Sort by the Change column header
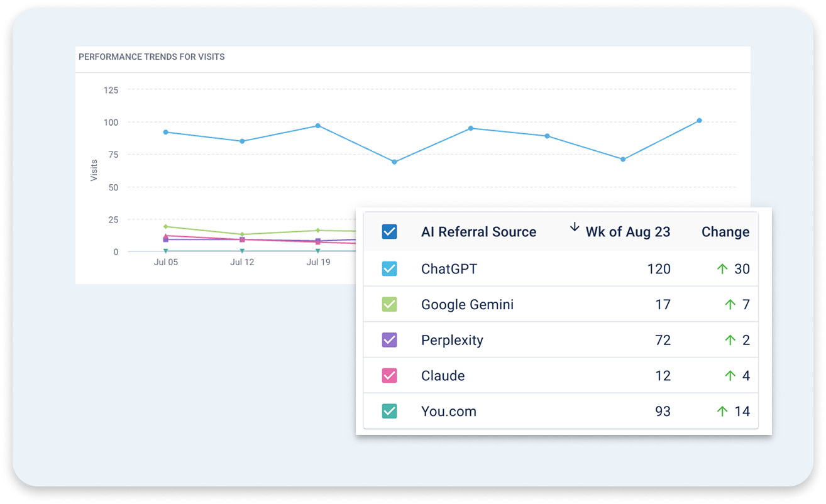The width and height of the screenshot is (826, 504). point(725,232)
